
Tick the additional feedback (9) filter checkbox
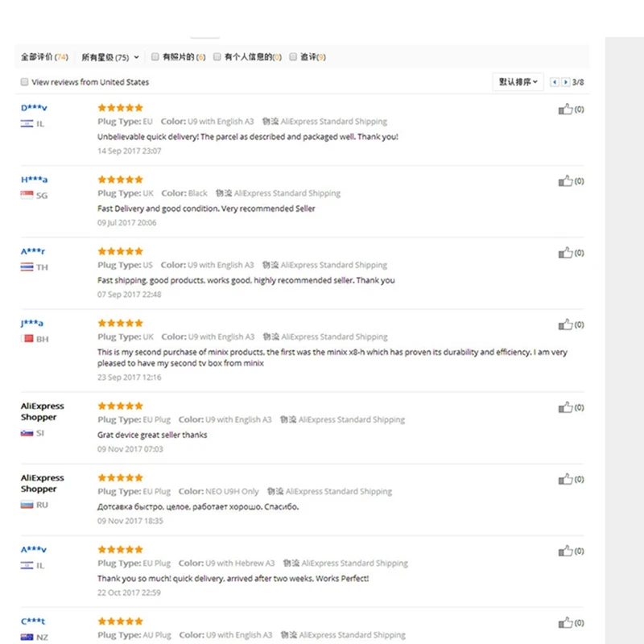pyautogui.click(x=293, y=56)
